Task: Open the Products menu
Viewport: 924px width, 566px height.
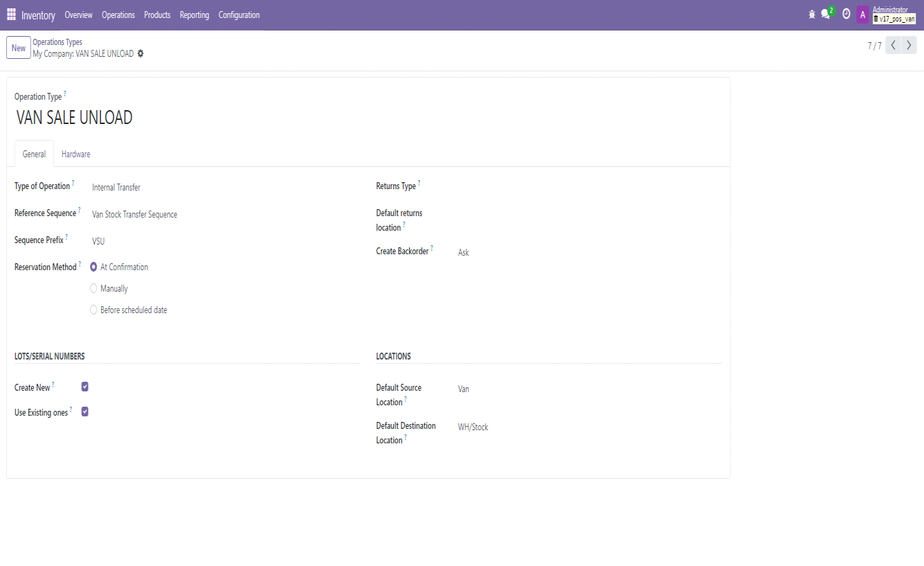Action: pyautogui.click(x=157, y=15)
